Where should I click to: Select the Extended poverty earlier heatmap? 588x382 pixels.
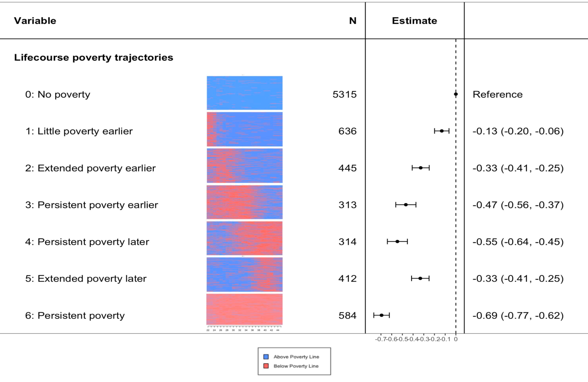[245, 166]
